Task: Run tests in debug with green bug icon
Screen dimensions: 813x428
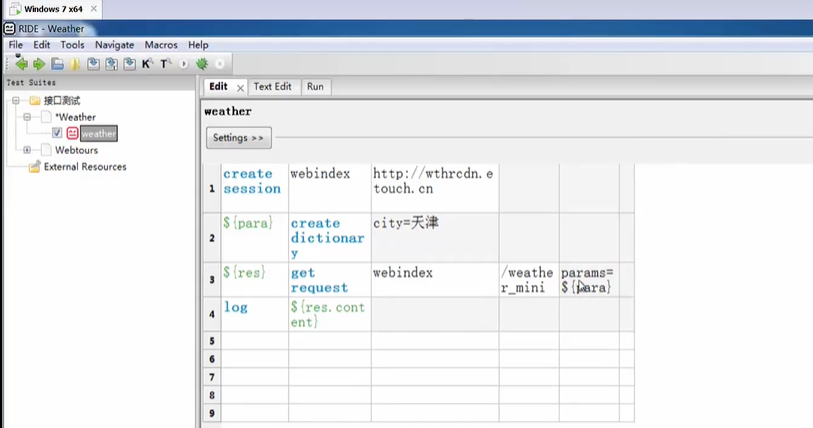Action: pos(202,64)
